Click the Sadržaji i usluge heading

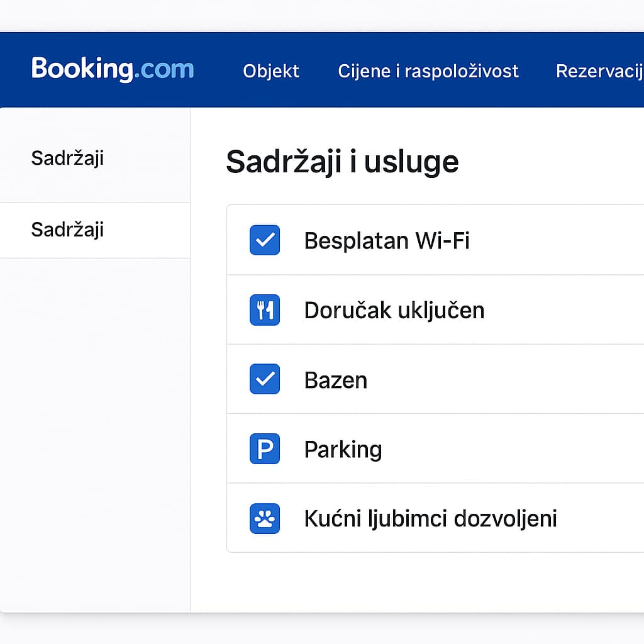pyautogui.click(x=343, y=162)
